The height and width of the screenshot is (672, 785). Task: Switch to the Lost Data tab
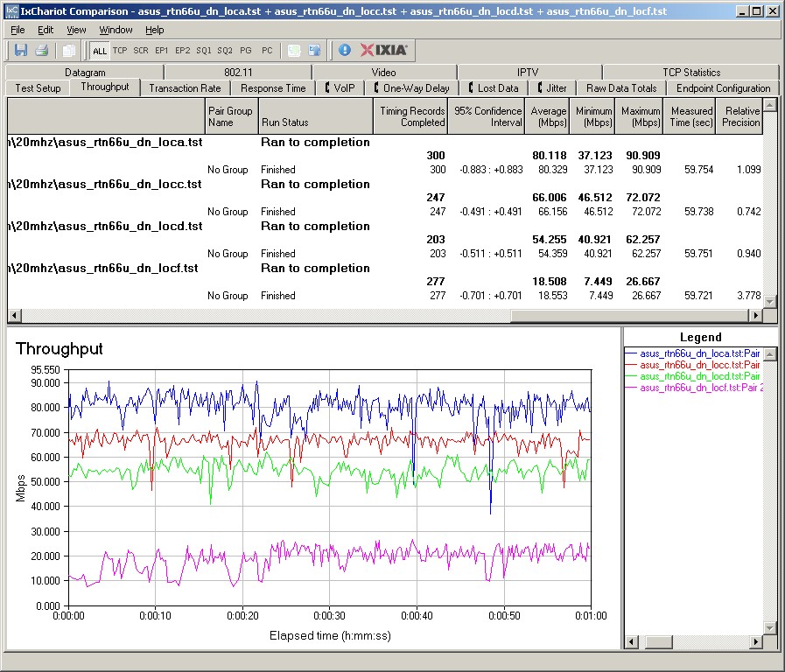494,88
